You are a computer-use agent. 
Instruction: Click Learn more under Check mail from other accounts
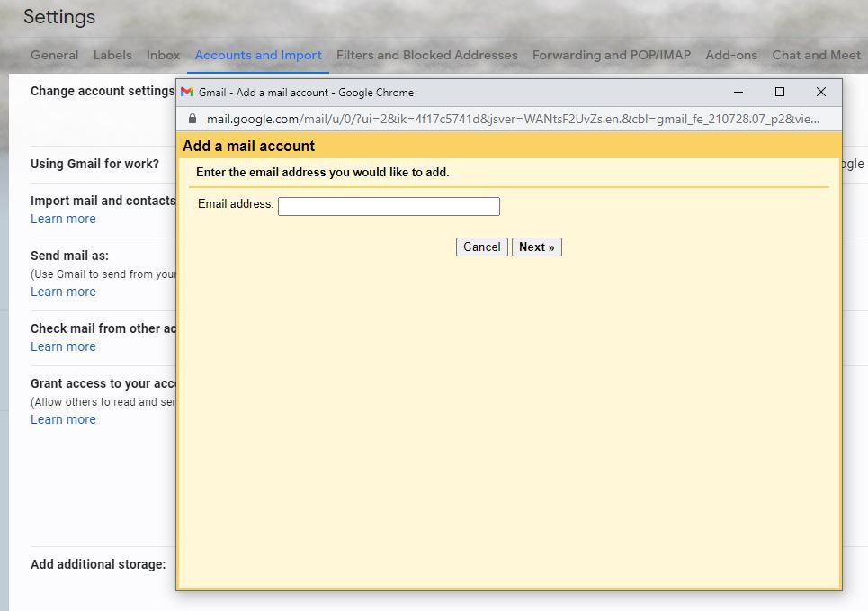[x=63, y=346]
